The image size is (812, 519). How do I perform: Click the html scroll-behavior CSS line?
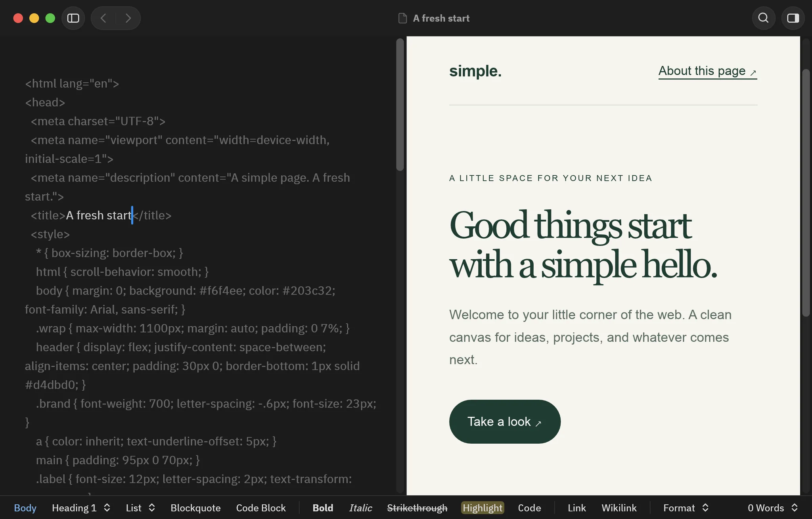coord(122,272)
